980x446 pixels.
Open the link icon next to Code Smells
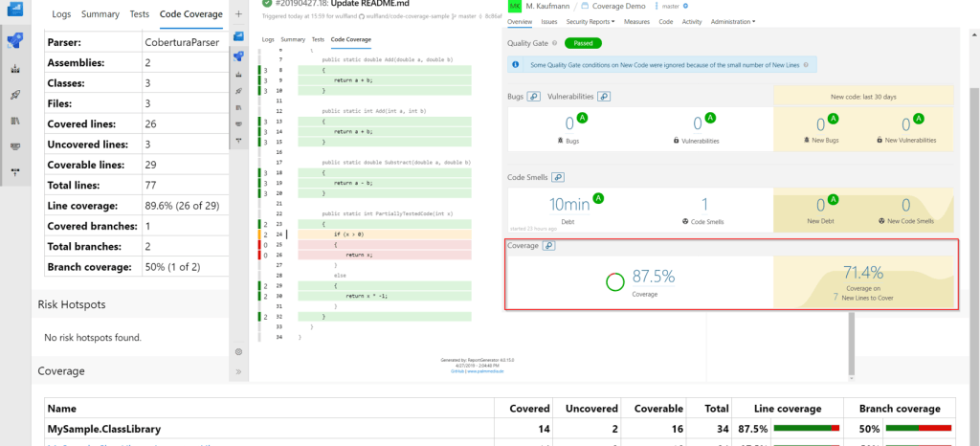(x=558, y=177)
